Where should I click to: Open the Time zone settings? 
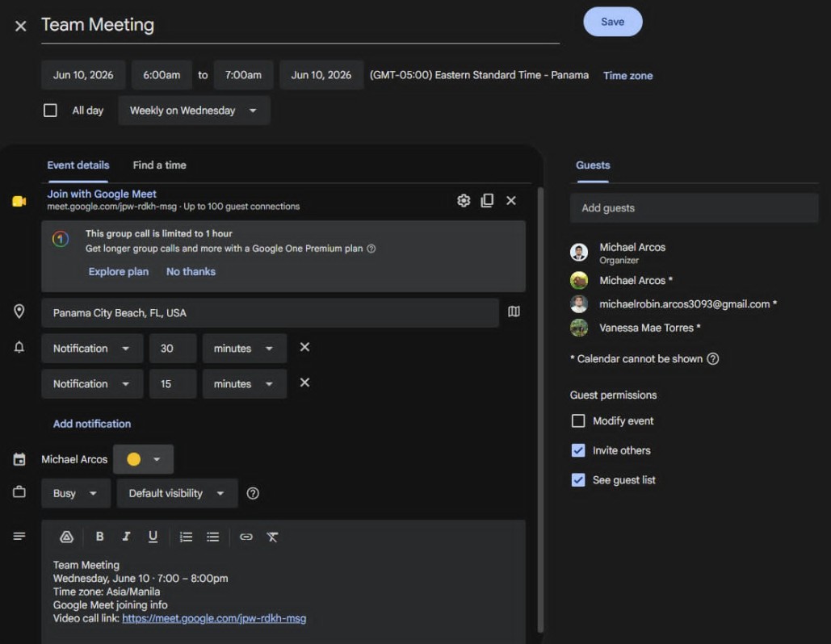pyautogui.click(x=628, y=76)
